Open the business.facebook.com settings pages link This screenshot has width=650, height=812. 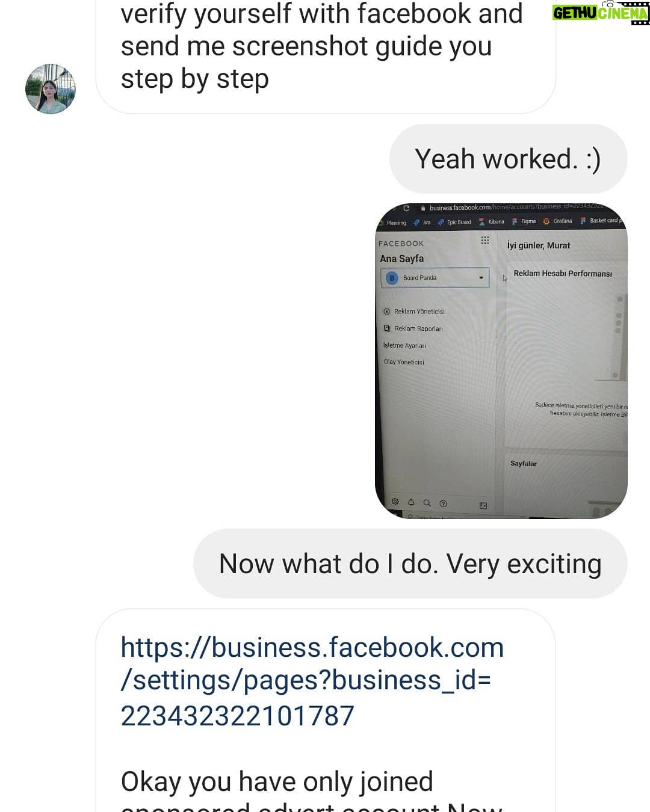click(x=312, y=681)
